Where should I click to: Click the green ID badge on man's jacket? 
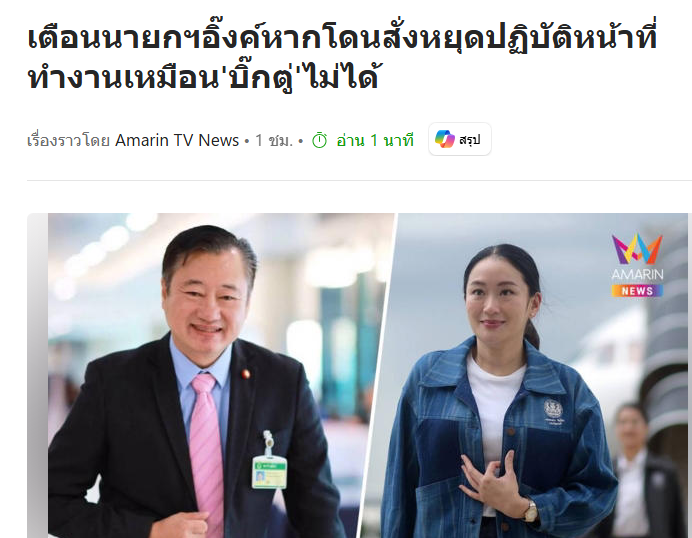(269, 473)
